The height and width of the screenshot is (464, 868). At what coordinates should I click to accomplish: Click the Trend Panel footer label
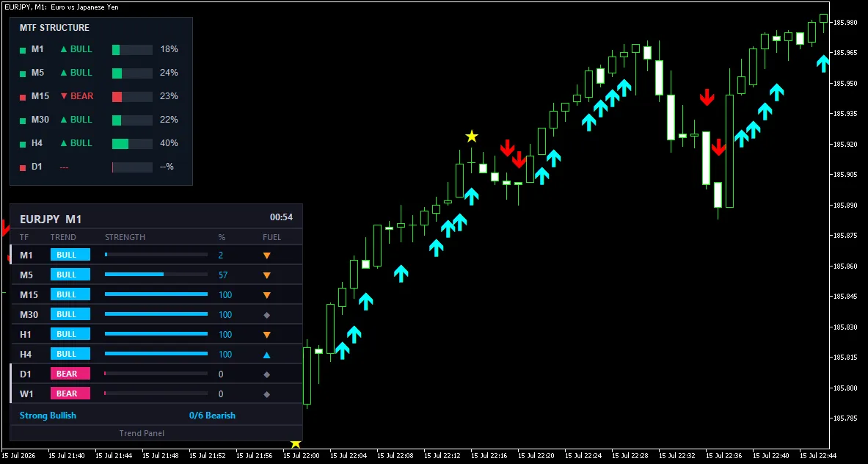142,433
